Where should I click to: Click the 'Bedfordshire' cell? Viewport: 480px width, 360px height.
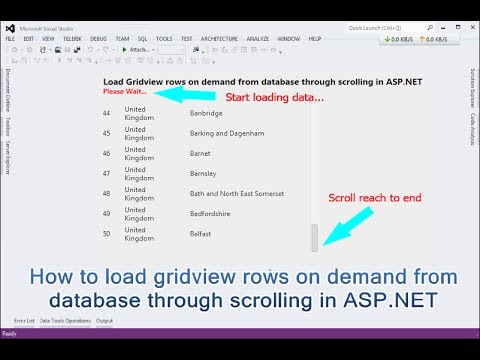(210, 214)
